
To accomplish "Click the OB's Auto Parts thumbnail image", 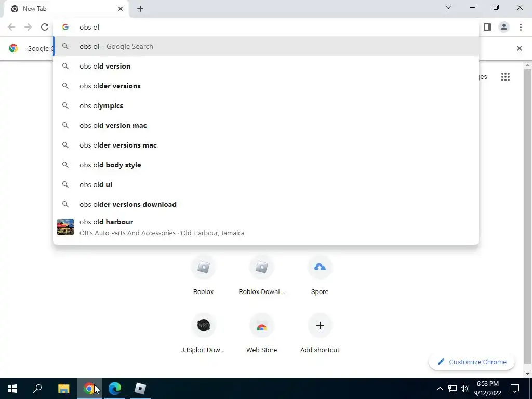I will tap(65, 227).
